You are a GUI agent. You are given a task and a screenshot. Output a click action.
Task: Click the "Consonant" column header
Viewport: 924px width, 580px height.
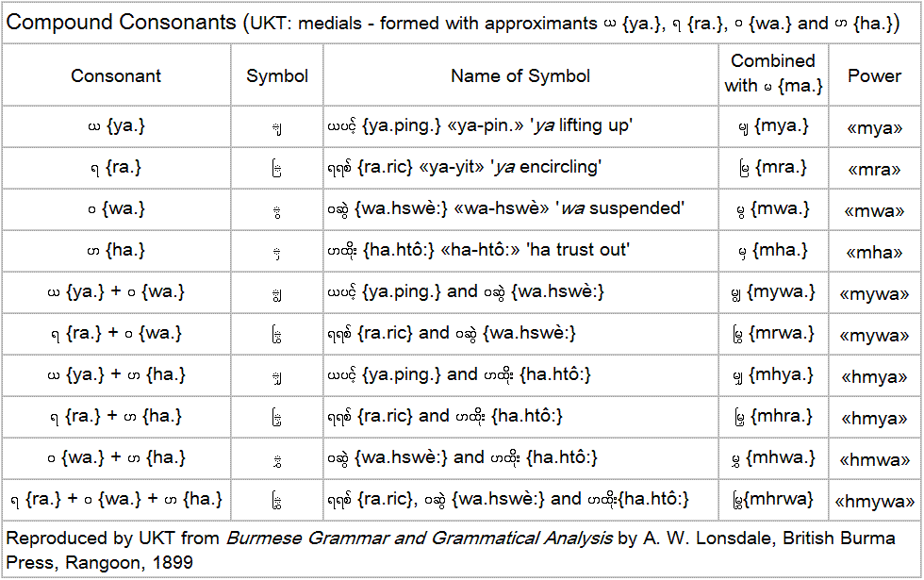coord(116,76)
